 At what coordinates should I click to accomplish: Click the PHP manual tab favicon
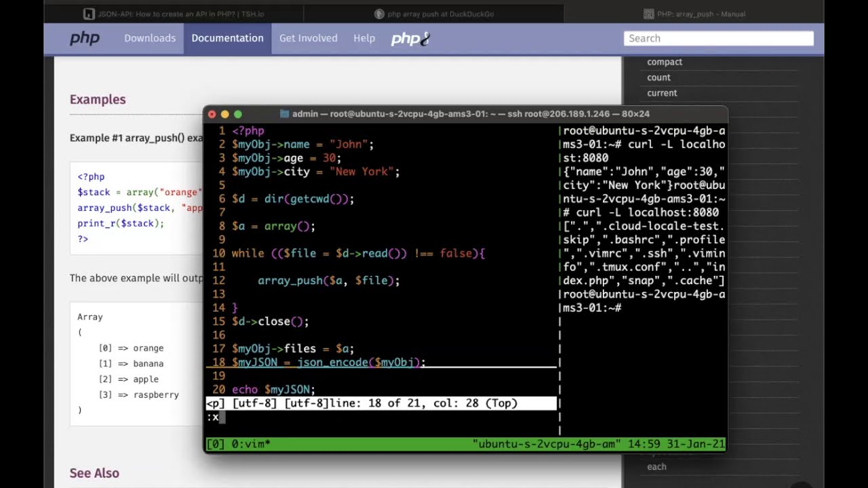click(648, 14)
